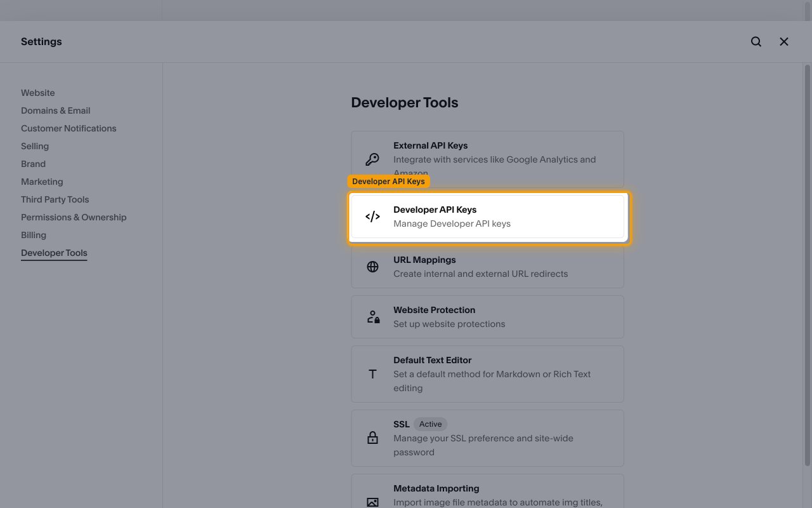812x508 pixels.
Task: Select Selling in the sidebar
Action: coord(35,146)
